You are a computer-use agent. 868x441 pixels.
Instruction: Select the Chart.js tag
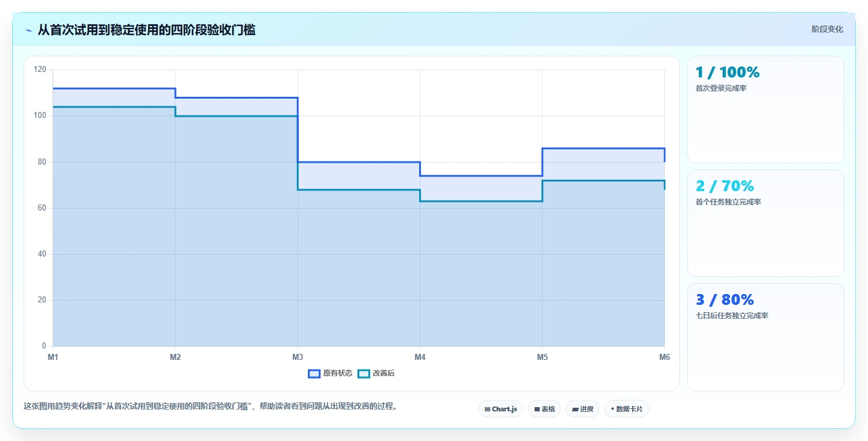501,409
